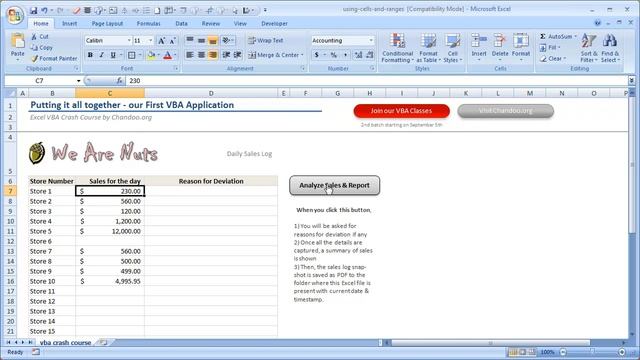Click the Fill button in Editing group
The image size is (640, 360).
549,47
